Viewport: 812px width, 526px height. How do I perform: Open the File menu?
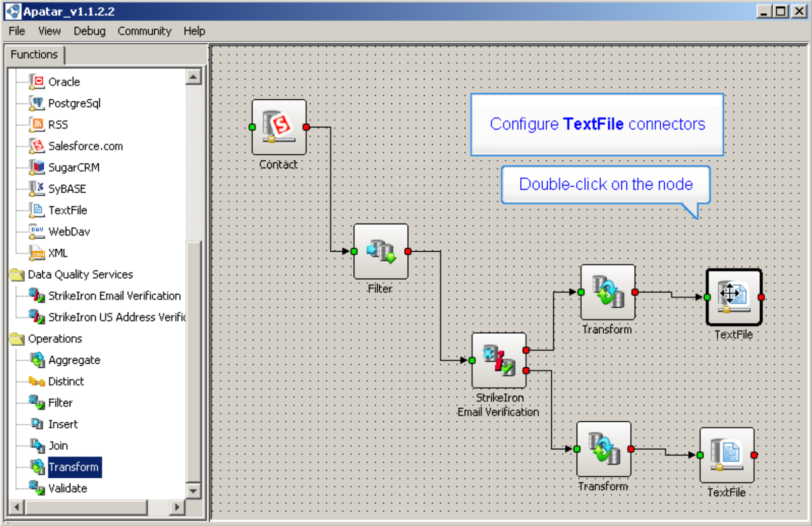(17, 31)
